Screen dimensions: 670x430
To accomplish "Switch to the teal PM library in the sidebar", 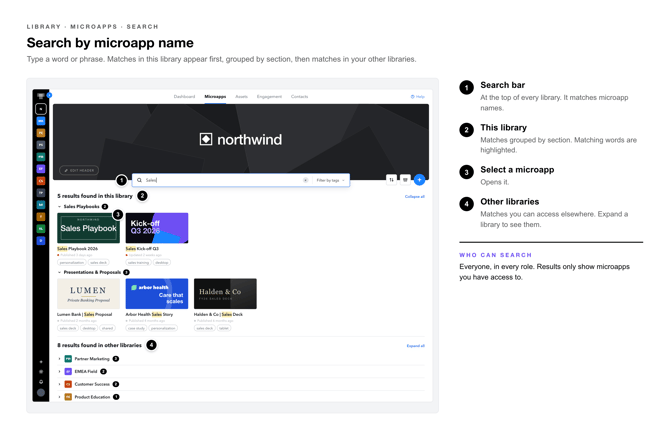I will (x=41, y=157).
